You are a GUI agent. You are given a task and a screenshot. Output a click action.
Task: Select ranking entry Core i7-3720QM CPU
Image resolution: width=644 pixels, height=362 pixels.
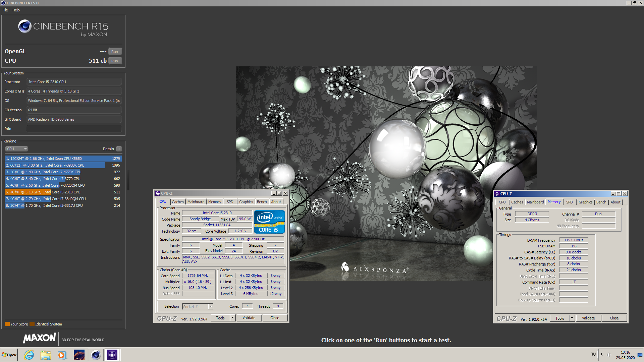pos(63,185)
